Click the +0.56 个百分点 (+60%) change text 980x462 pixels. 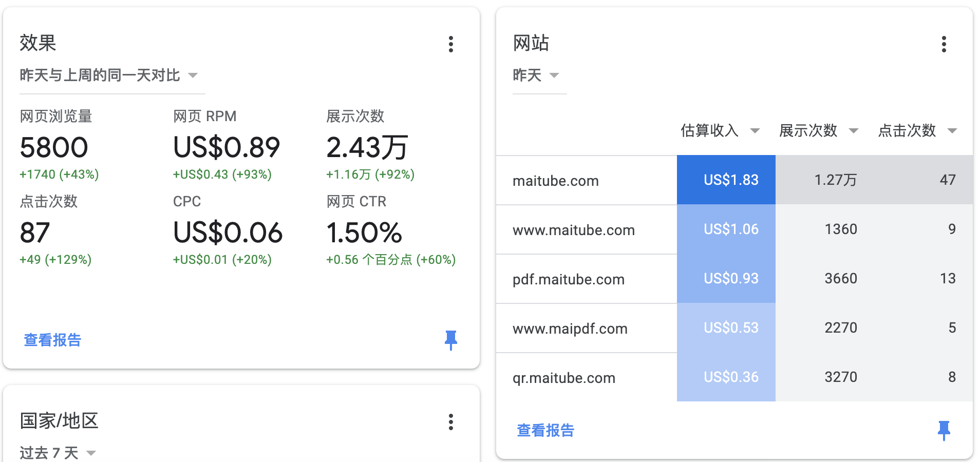(391, 260)
